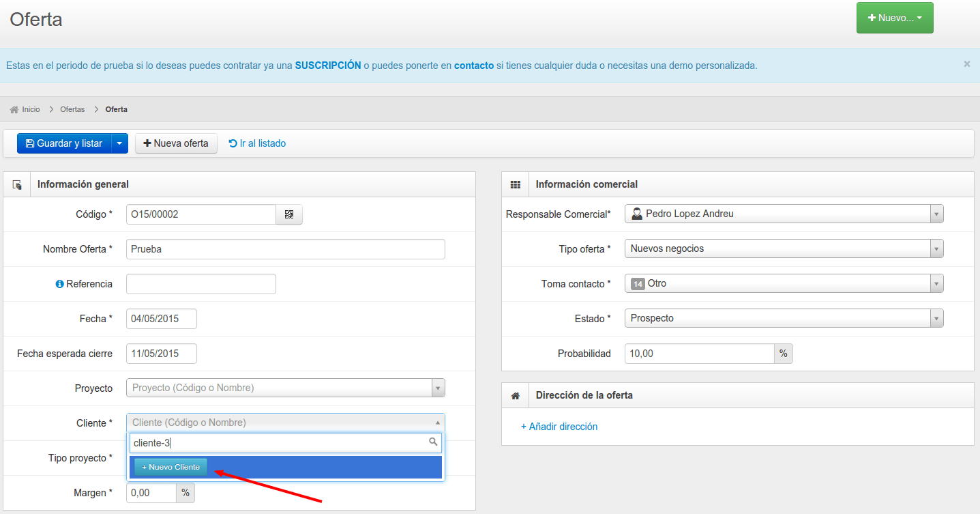Click the % addon next to Probabilidad
This screenshot has width=980, height=514.
click(x=784, y=354)
